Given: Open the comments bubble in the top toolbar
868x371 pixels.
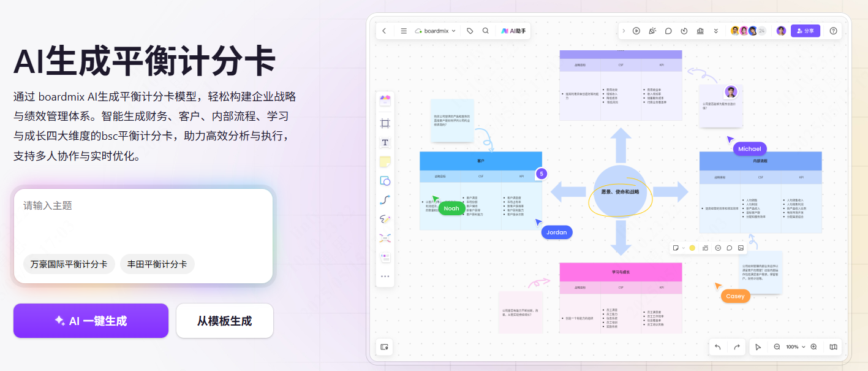Looking at the screenshot, I should (x=668, y=31).
